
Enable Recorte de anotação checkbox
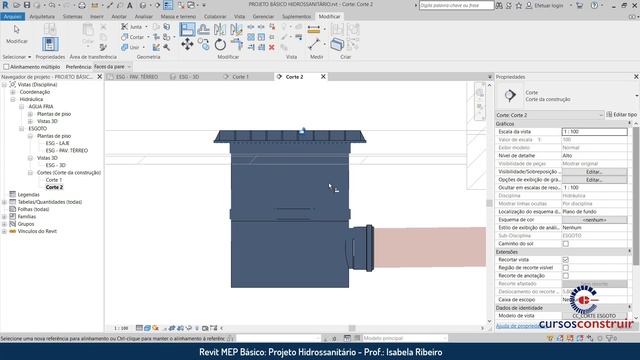(x=566, y=276)
